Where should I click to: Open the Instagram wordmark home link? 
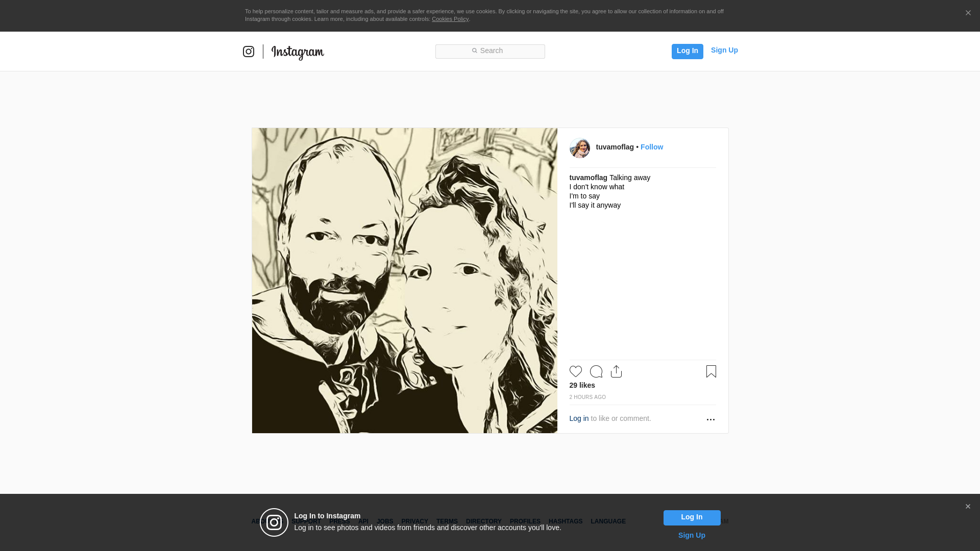[298, 53]
